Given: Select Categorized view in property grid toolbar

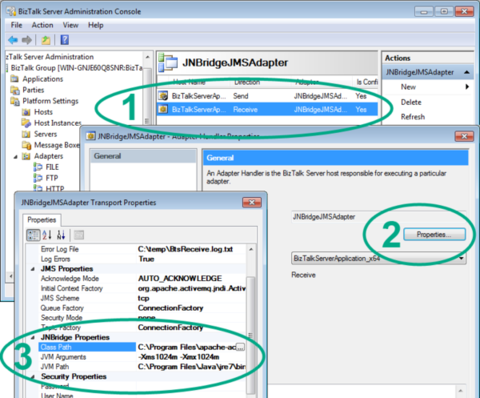Looking at the screenshot, I should pyautogui.click(x=33, y=235).
